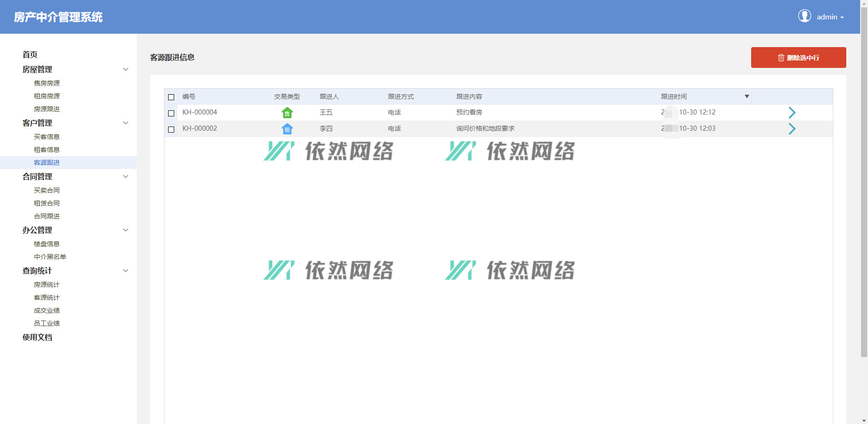Click the green sale house icon for KH-000004
Image resolution: width=868 pixels, height=424 pixels.
tap(287, 113)
